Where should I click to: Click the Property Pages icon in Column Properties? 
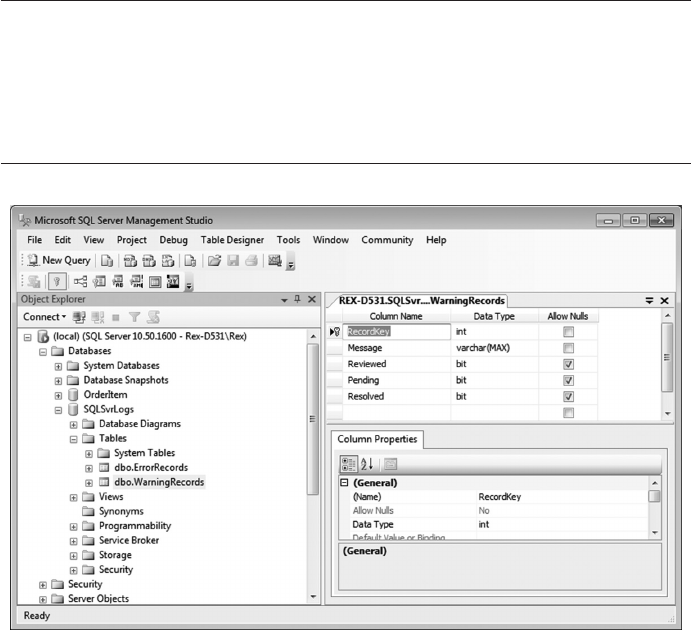390,464
